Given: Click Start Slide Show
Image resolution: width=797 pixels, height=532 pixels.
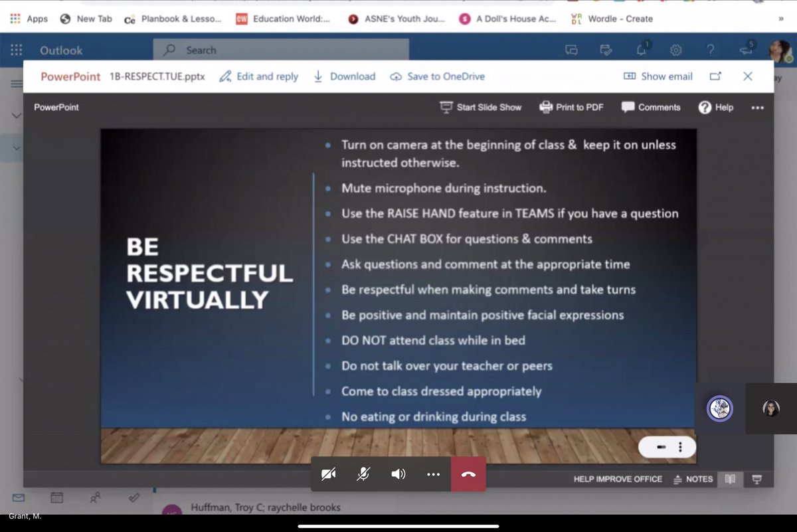Looking at the screenshot, I should coord(480,107).
